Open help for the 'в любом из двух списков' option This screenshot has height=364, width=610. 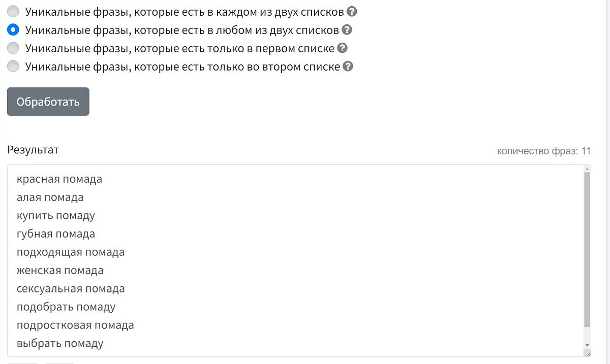pos(347,30)
